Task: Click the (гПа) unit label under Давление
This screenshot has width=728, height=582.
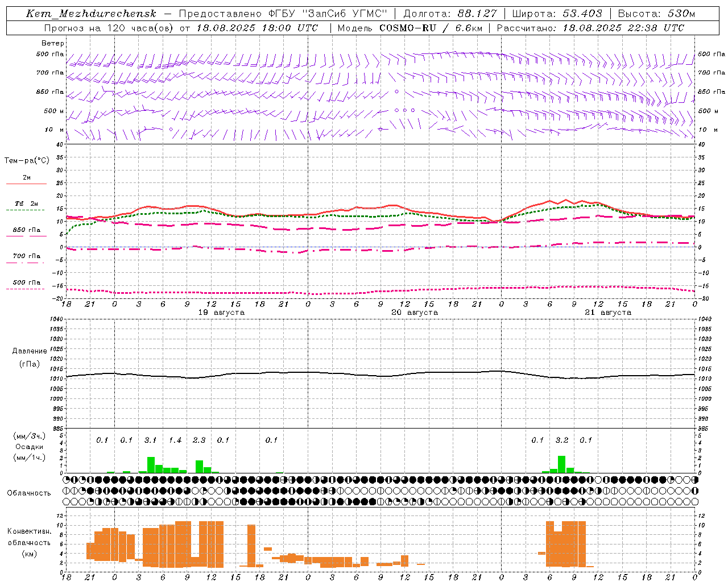Action: [x=30, y=364]
